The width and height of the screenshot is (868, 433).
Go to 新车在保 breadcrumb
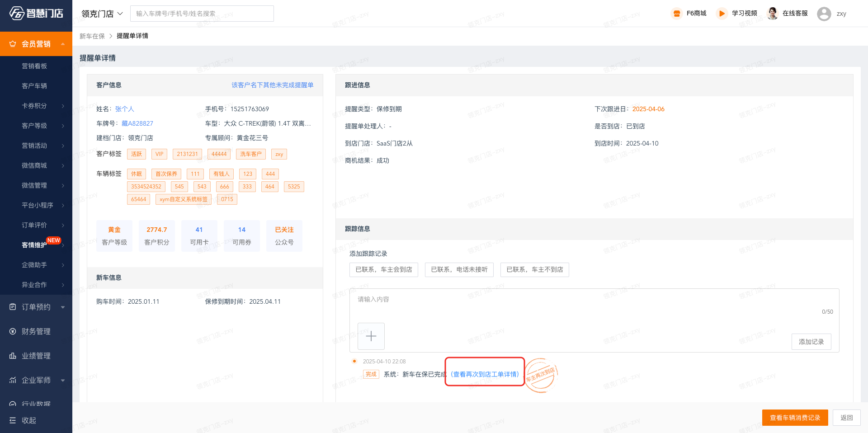(92, 36)
